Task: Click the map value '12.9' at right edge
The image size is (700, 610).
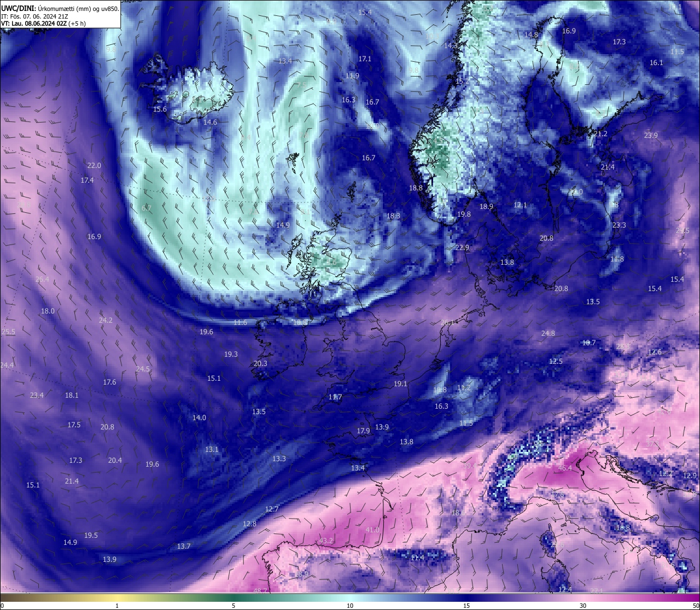Action: point(690,475)
